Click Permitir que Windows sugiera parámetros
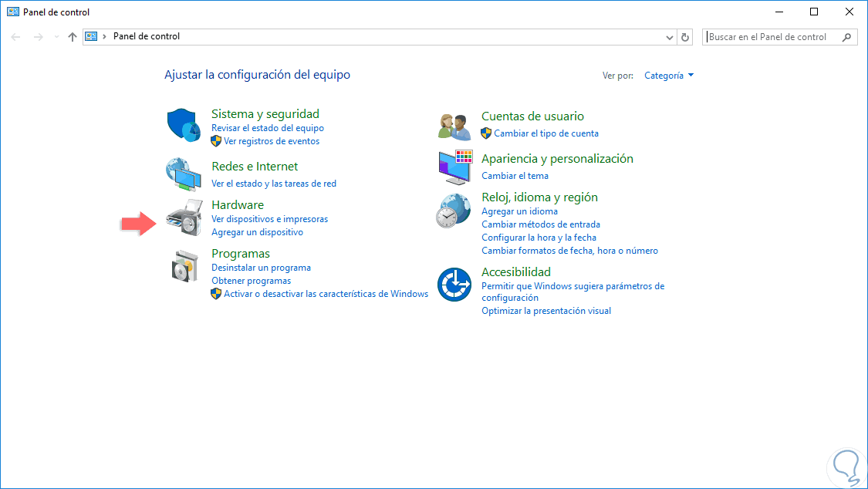This screenshot has width=868, height=489. coord(573,292)
